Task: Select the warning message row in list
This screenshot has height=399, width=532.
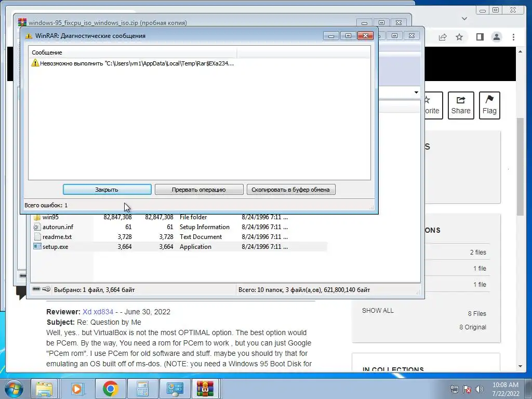Action: [132, 63]
